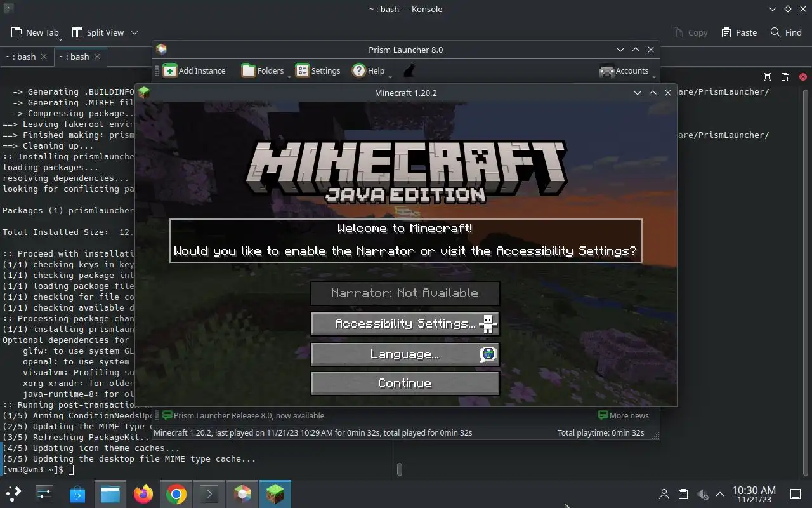Open the KDE application launcher
The width and height of the screenshot is (812, 508).
pyautogui.click(x=14, y=493)
